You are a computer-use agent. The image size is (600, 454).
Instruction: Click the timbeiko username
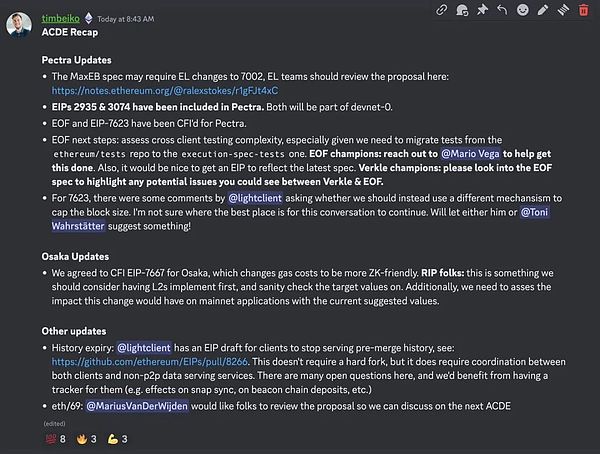(61, 17)
